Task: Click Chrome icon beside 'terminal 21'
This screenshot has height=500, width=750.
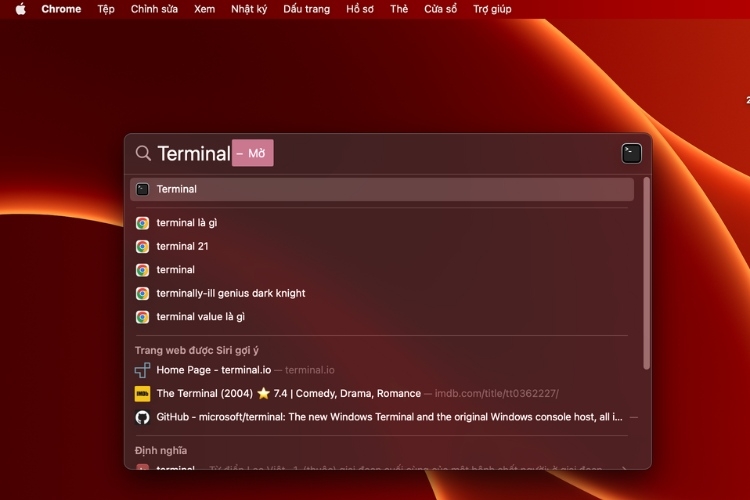Action: (143, 246)
